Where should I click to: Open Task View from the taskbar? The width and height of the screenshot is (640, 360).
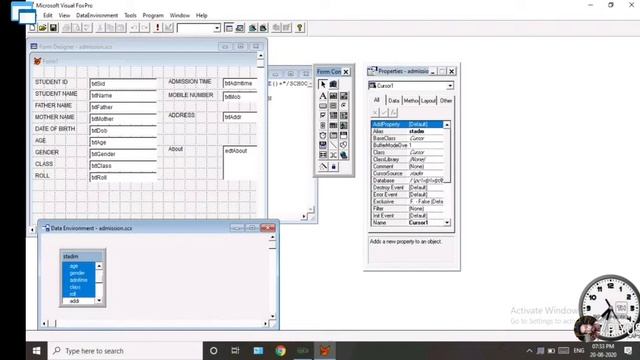[x=236, y=351]
